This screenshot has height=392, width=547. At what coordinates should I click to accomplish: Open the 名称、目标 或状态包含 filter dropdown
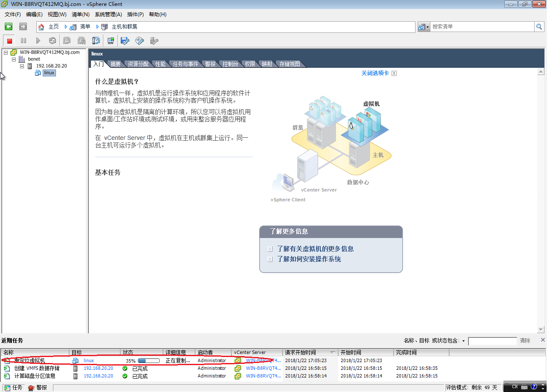[x=464, y=341]
